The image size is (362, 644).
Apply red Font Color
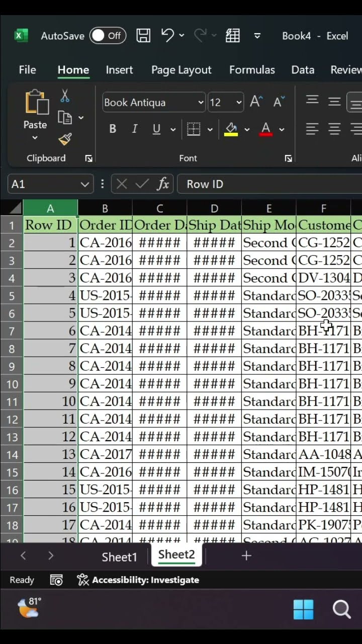pyautogui.click(x=266, y=129)
